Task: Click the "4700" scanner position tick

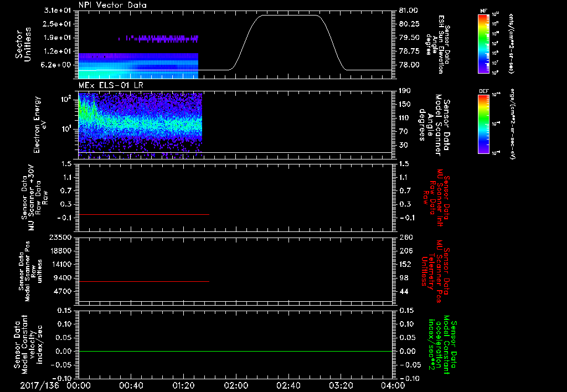Action: 63,291
